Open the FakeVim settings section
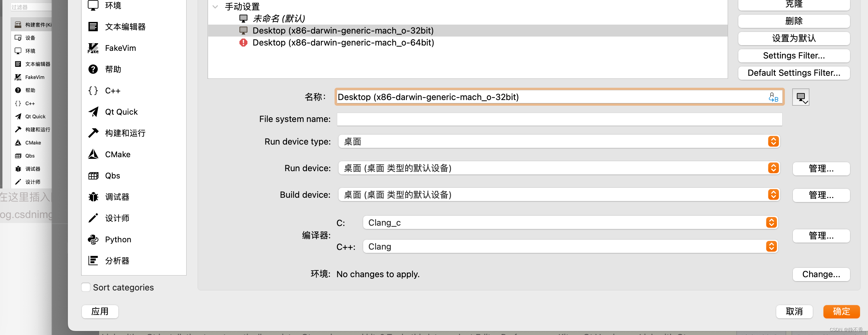This screenshot has height=335, width=868. pyautogui.click(x=120, y=48)
